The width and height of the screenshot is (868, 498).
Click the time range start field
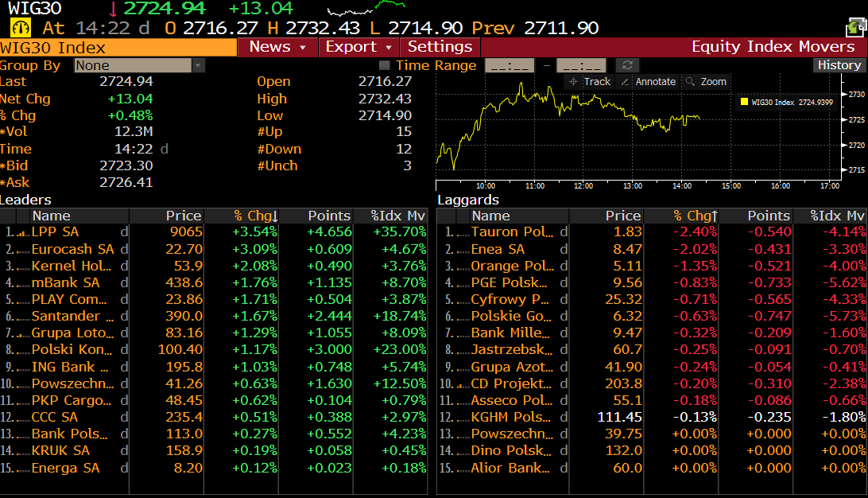click(510, 65)
